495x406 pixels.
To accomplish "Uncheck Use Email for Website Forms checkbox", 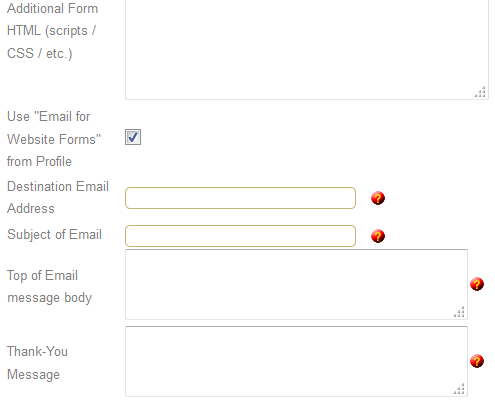I will pyautogui.click(x=133, y=137).
